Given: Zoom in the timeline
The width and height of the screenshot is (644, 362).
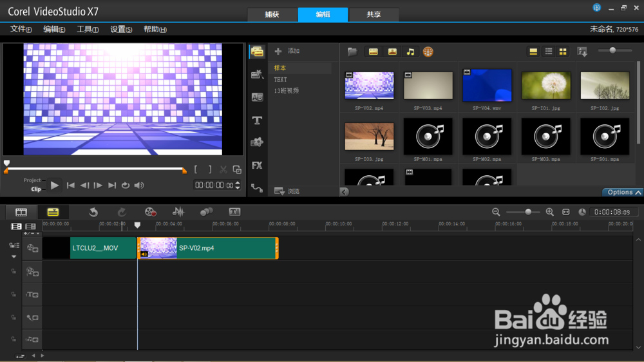Looking at the screenshot, I should (x=549, y=212).
